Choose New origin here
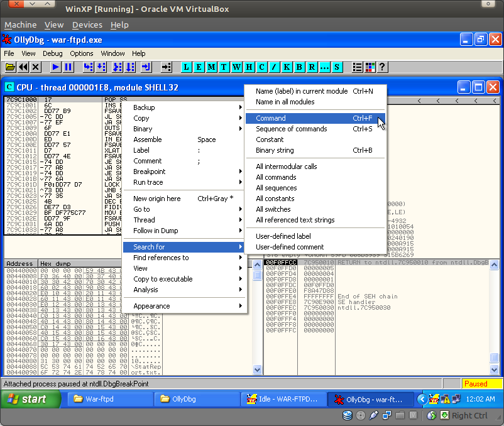Screen dimensions: 504x426 coord(184,199)
